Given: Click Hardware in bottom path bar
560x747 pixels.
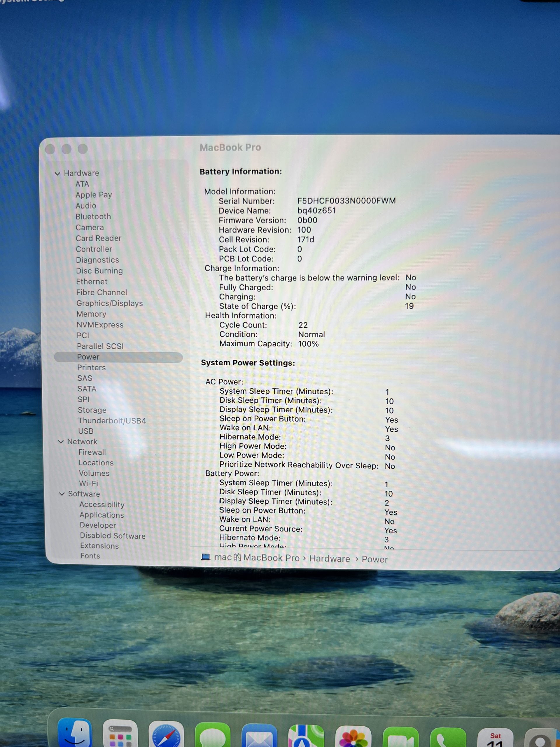Looking at the screenshot, I should (x=330, y=558).
